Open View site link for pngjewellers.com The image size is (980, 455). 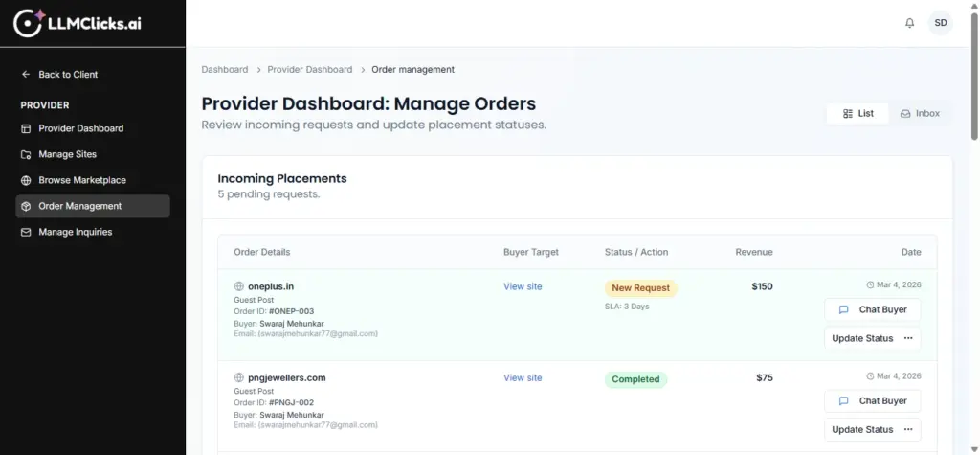point(523,378)
